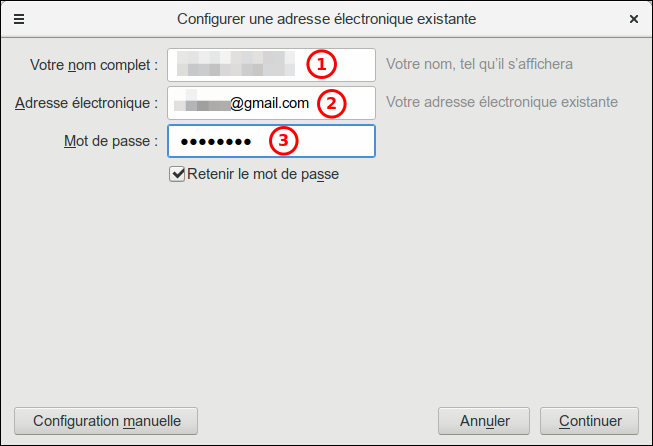653x446 pixels.
Task: Click the Annuler button
Action: (486, 421)
